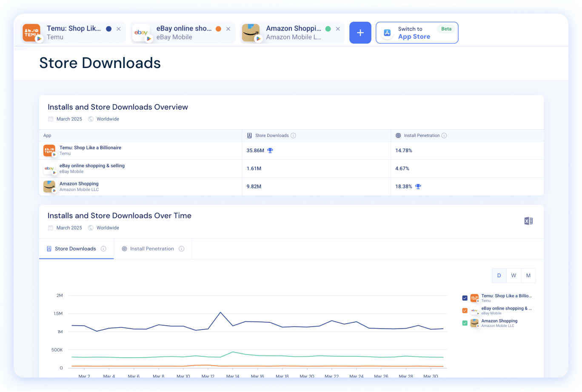The height and width of the screenshot is (392, 582).
Task: Click the trophy icon beside Temu's downloads
Action: click(x=271, y=150)
